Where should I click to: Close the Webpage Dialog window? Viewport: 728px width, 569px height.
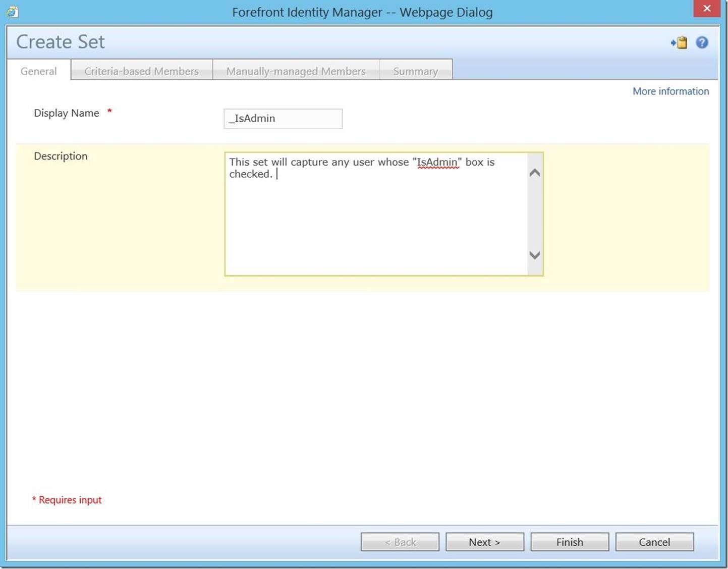[x=707, y=9]
